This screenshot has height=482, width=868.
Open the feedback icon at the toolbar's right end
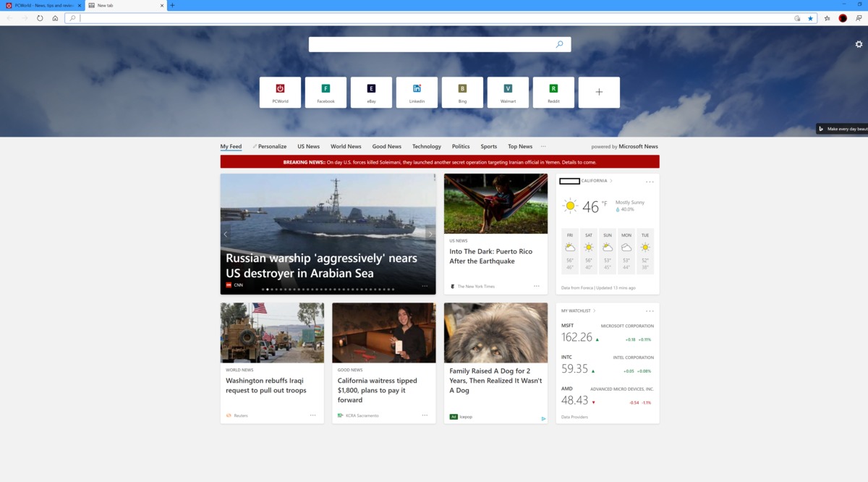(859, 18)
